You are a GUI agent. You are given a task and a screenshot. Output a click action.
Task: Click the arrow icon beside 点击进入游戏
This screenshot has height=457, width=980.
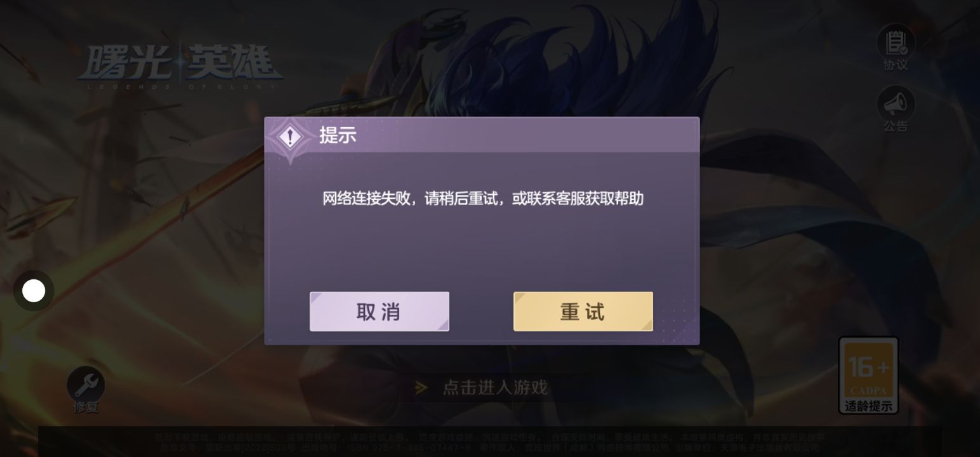(421, 387)
